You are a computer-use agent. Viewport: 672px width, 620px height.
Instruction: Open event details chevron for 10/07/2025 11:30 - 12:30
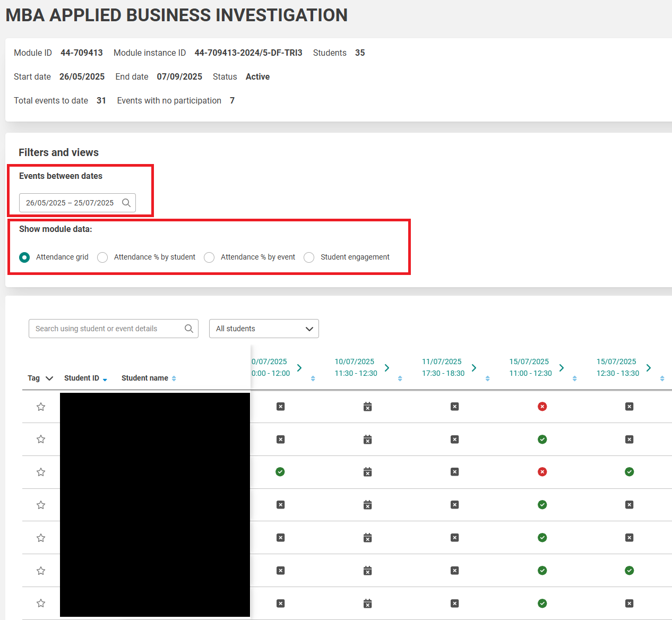click(x=387, y=368)
